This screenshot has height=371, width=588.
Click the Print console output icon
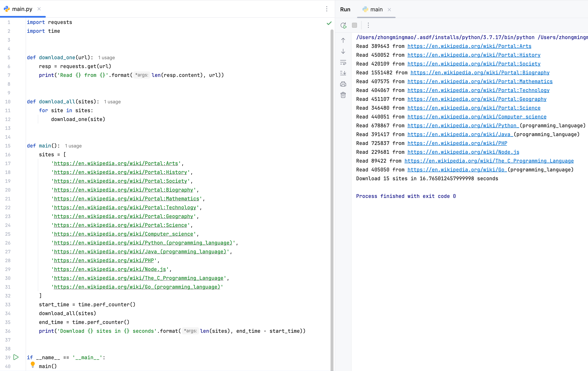(343, 84)
